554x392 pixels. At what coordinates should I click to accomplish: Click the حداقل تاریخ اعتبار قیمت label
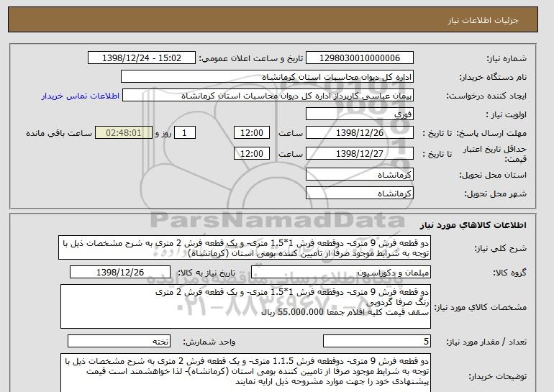pos(495,154)
